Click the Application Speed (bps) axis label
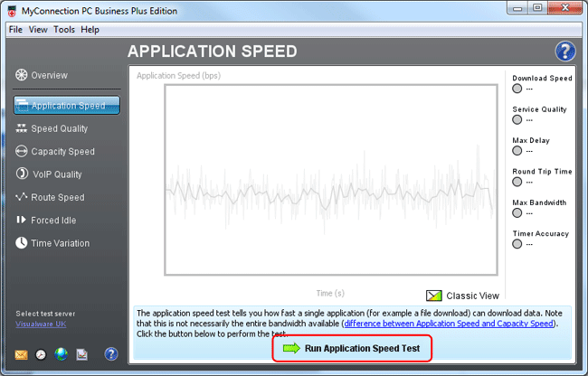Image resolution: width=588 pixels, height=376 pixels. pos(178,76)
